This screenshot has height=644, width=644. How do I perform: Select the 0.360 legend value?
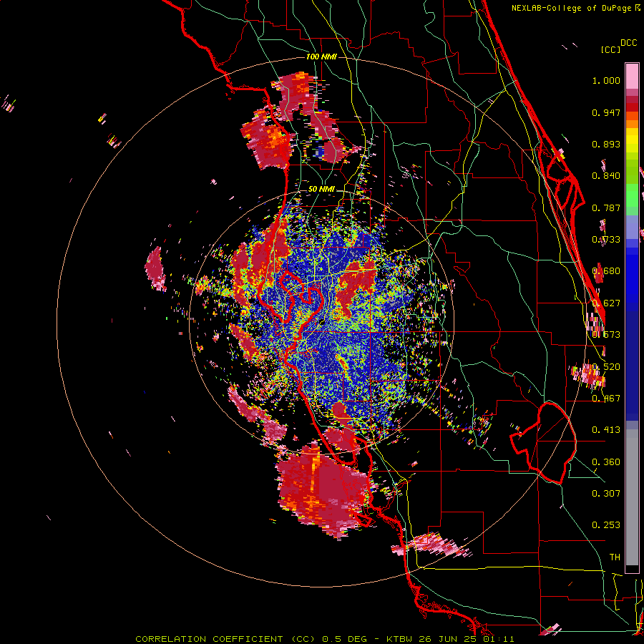(x=606, y=462)
